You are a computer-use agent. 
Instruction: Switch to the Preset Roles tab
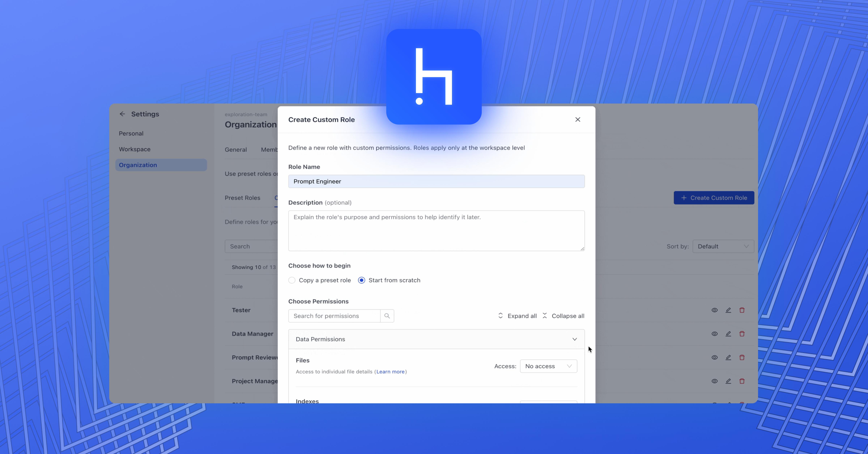(x=242, y=198)
